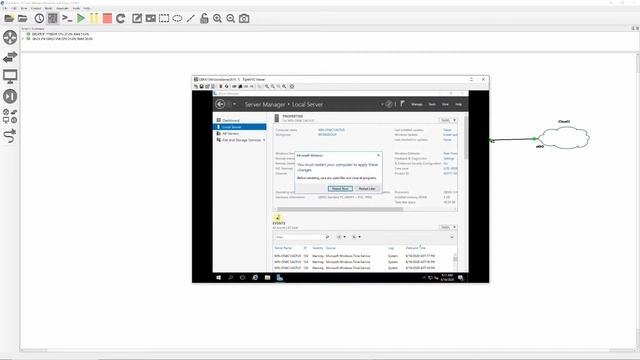The width and height of the screenshot is (640, 360).
Task: Browse routers in GNS3 device sidebar
Action: (10, 38)
